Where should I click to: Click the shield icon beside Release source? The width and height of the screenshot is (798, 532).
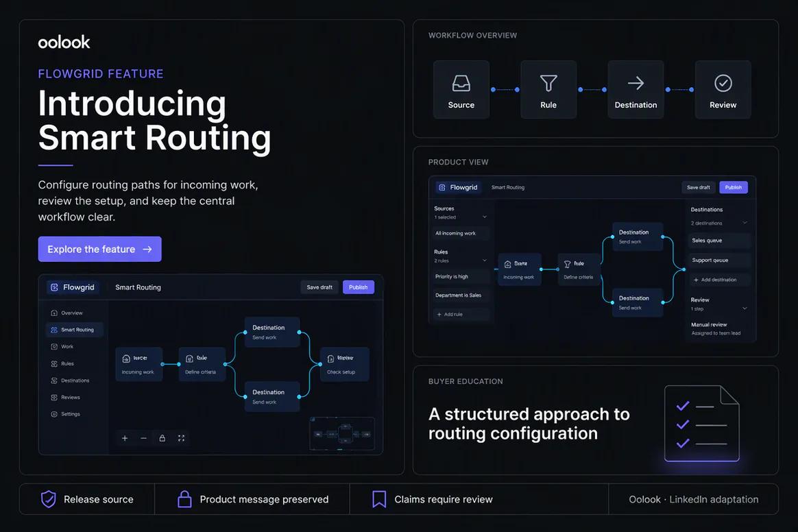[x=49, y=499]
